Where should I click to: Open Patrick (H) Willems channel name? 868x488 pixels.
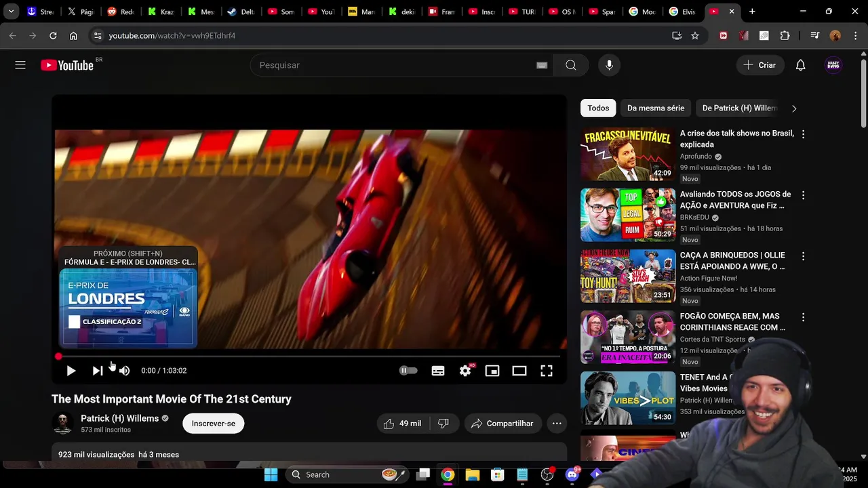[x=119, y=418]
